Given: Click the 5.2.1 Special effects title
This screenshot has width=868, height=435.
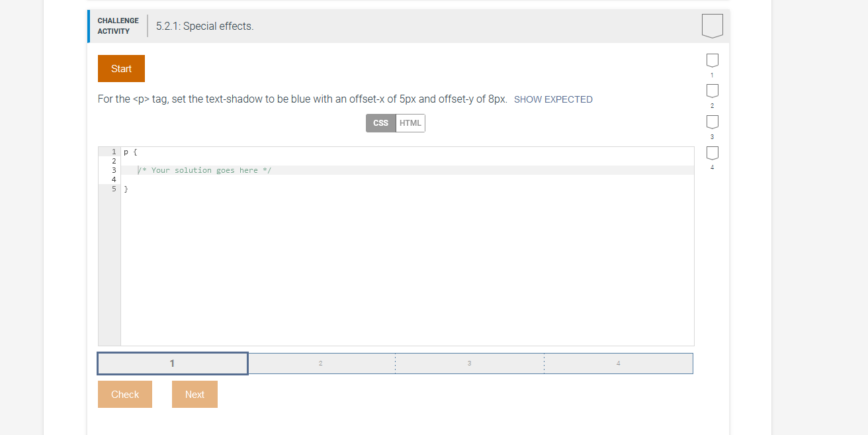Looking at the screenshot, I should pos(204,26).
